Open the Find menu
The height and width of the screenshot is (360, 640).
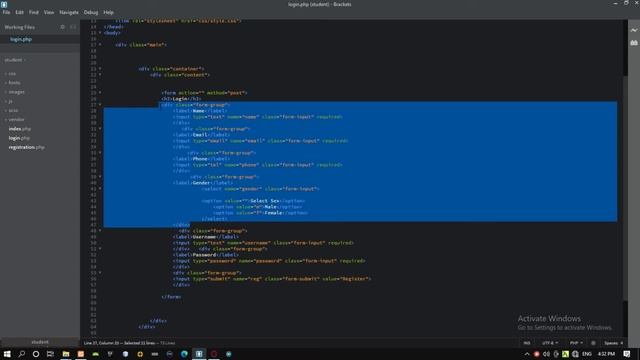(34, 12)
